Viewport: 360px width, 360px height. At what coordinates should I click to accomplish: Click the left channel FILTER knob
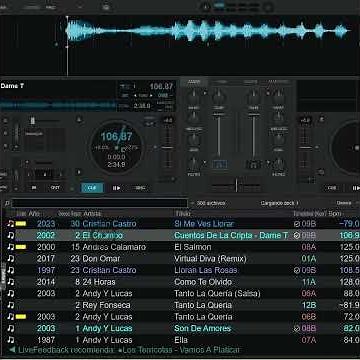pos(194,164)
